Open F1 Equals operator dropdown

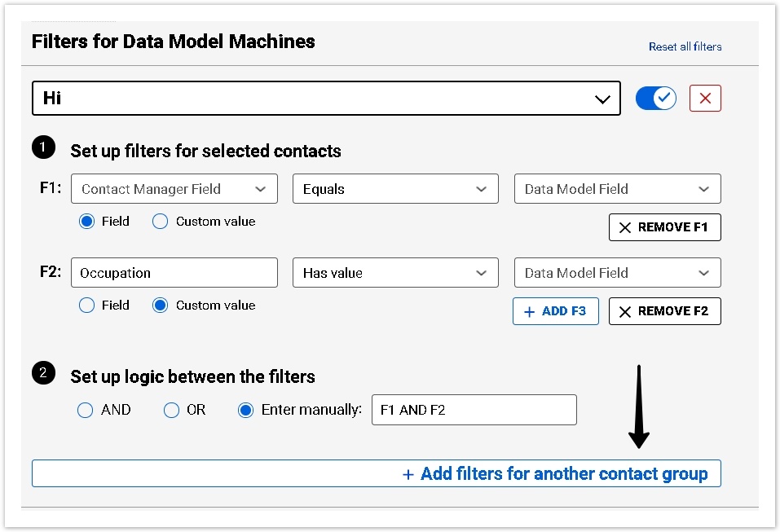pos(395,189)
